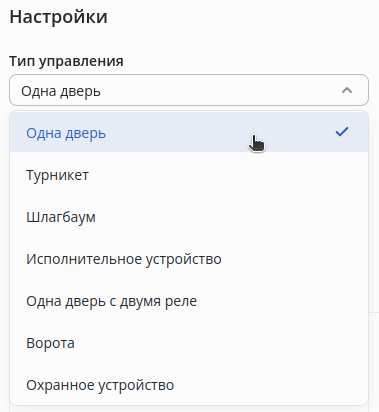This screenshot has width=379, height=412.
Task: Change control type to gate Ворота
Action: coord(189,343)
